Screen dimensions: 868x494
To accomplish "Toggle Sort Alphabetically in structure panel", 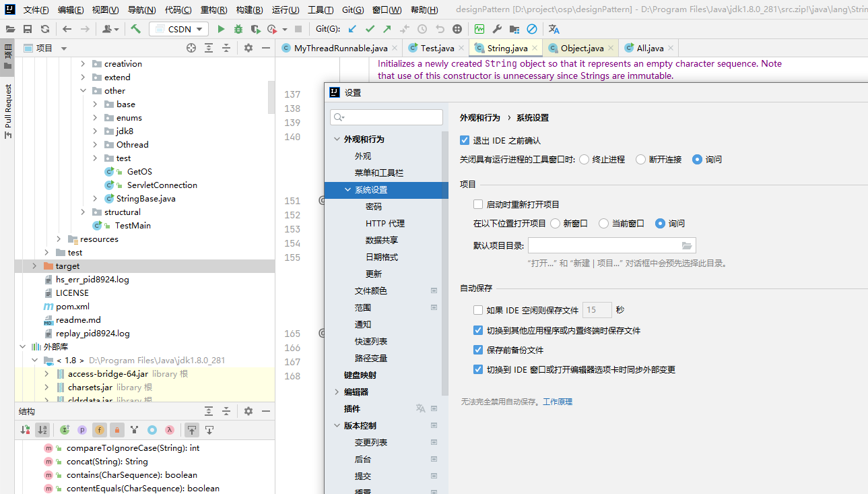I will [x=42, y=429].
